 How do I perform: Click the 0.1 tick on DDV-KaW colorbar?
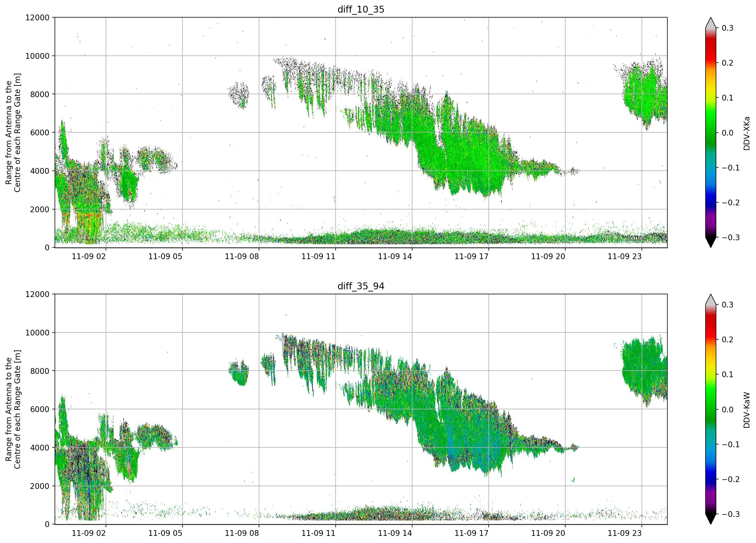(727, 374)
